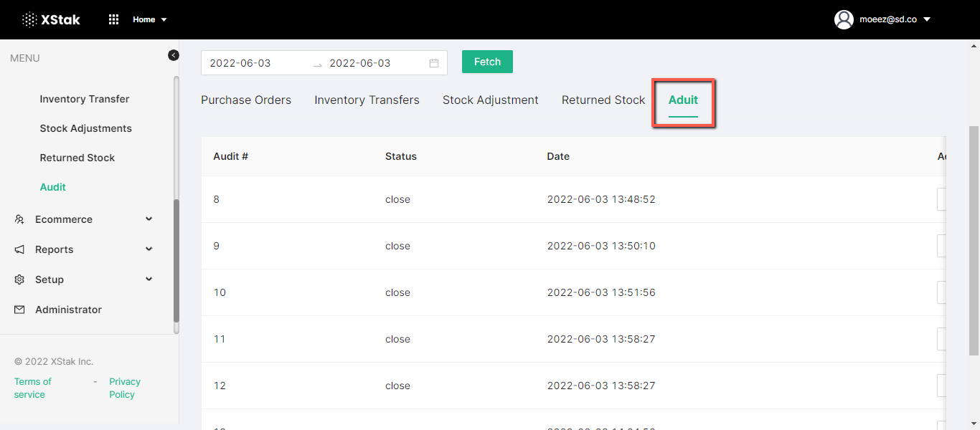The height and width of the screenshot is (430, 980).
Task: Click the XStak logo
Action: coord(51,19)
